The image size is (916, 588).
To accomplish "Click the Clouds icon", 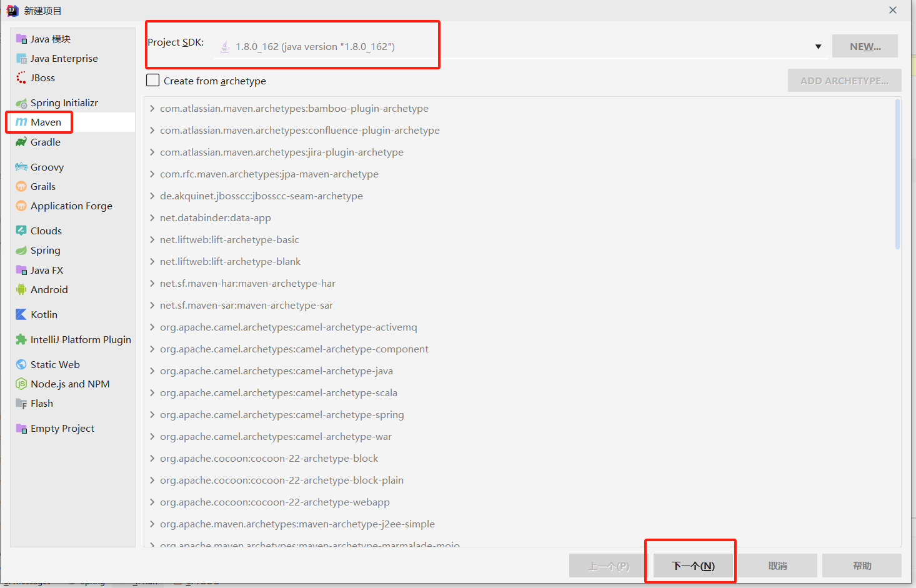I will pyautogui.click(x=21, y=231).
